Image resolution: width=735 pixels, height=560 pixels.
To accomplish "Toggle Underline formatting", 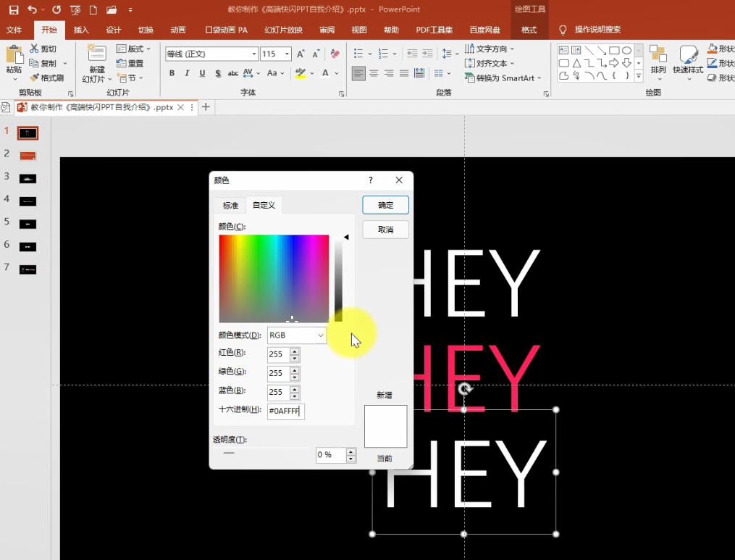I will (202, 73).
